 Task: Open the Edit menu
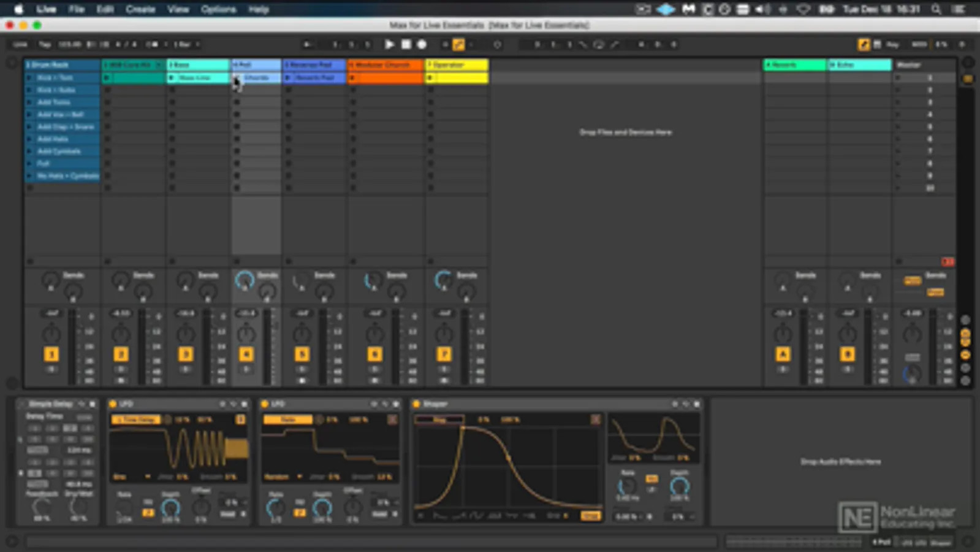(105, 9)
